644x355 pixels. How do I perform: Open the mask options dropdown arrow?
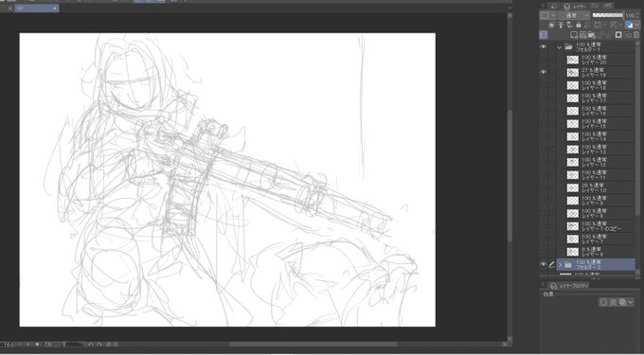click(604, 25)
